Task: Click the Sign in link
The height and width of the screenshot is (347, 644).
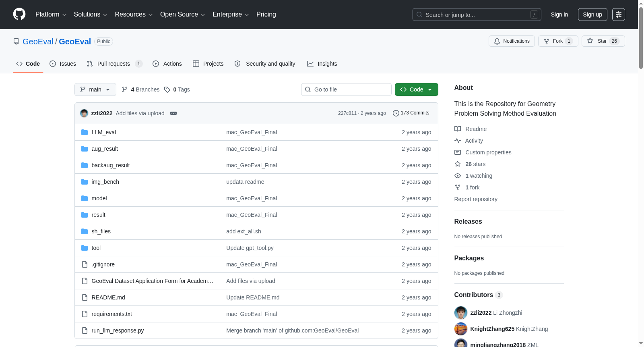Action: 559,15
